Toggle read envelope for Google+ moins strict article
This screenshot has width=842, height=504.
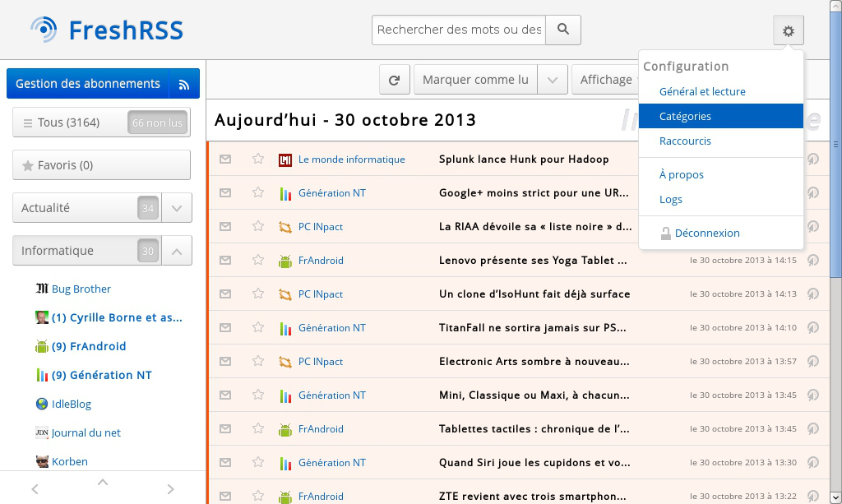point(225,192)
